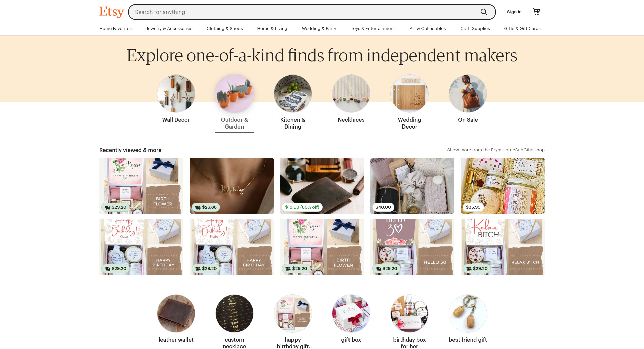Open the Bakely name necklace listing
The image size is (644, 349).
click(231, 186)
